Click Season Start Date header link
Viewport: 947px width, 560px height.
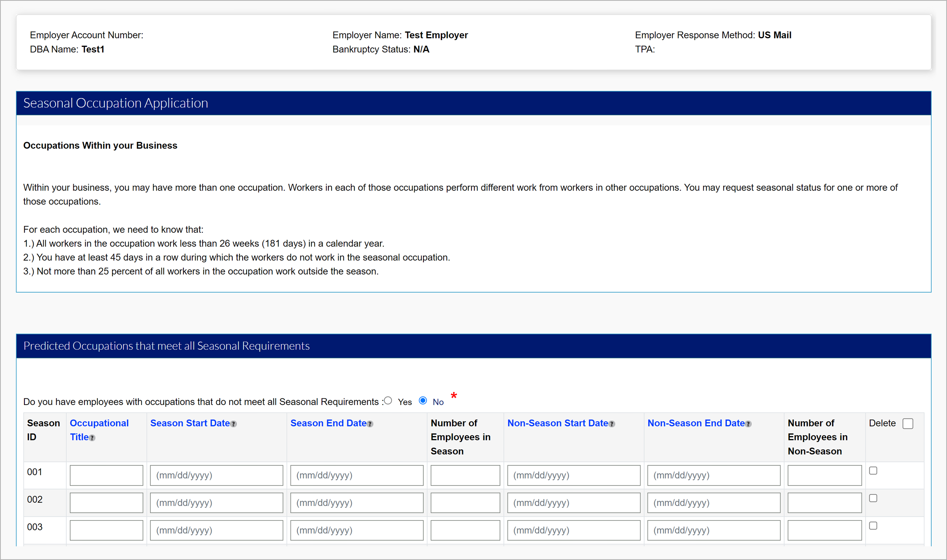click(x=190, y=423)
